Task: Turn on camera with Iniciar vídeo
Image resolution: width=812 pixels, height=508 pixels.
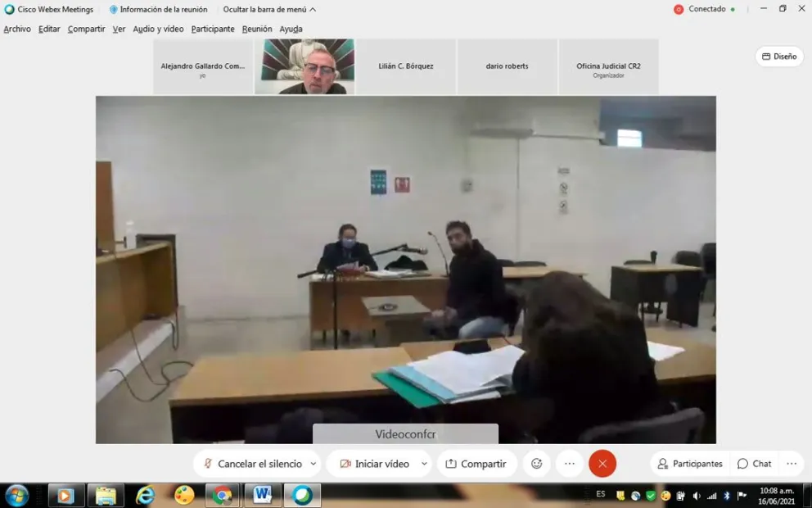Action: coord(374,464)
